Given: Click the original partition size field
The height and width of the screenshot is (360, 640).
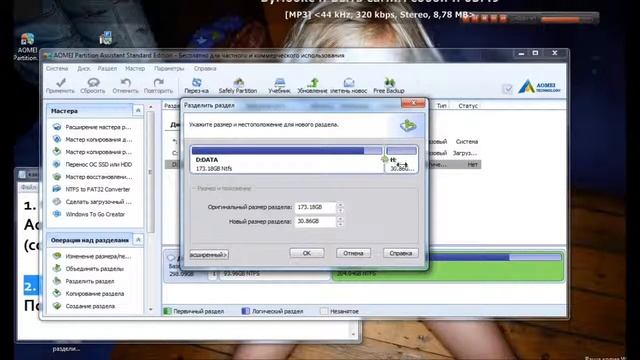Looking at the screenshot, I should pyautogui.click(x=315, y=207).
